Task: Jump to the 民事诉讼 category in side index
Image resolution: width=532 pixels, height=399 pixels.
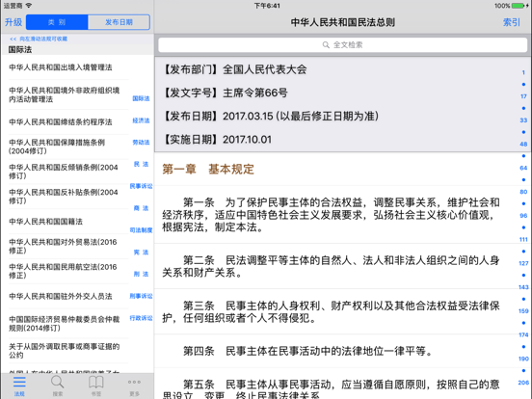Action: [x=141, y=186]
